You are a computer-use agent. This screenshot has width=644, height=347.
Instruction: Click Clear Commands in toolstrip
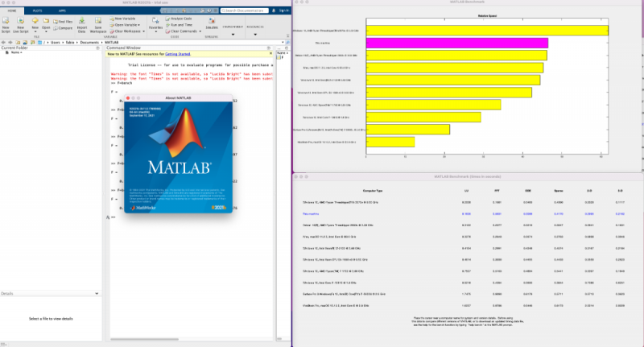point(181,31)
